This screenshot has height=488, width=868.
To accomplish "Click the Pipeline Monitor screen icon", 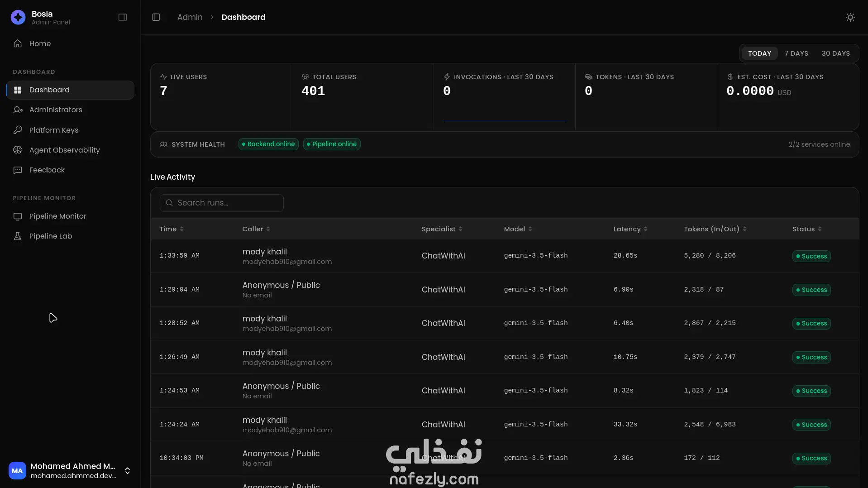I will click(18, 216).
